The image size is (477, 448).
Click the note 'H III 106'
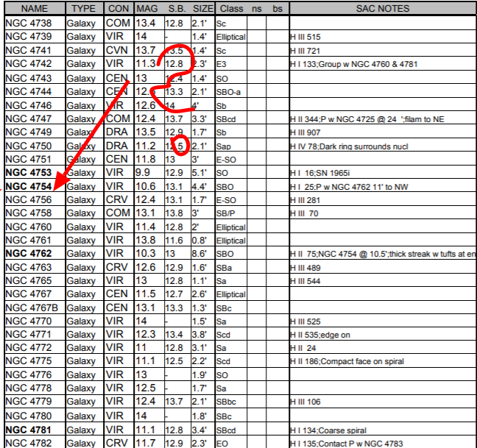(x=305, y=402)
